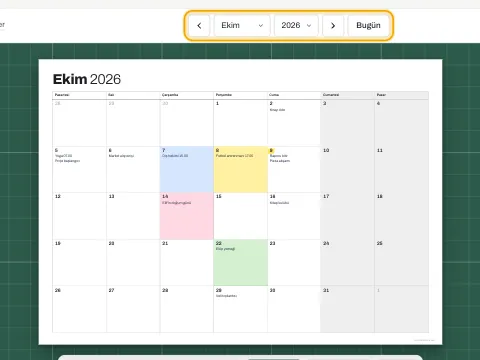Screen dimensions: 480x360
Task: Select Sunday the 4th
Action: (401, 123)
